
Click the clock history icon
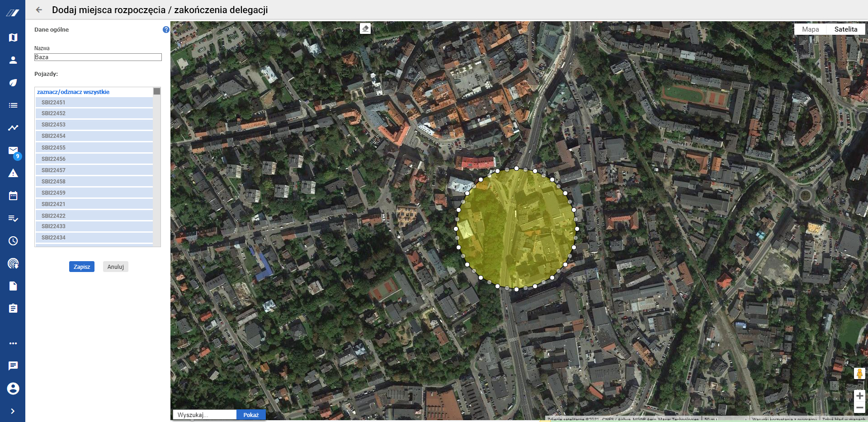(13, 241)
